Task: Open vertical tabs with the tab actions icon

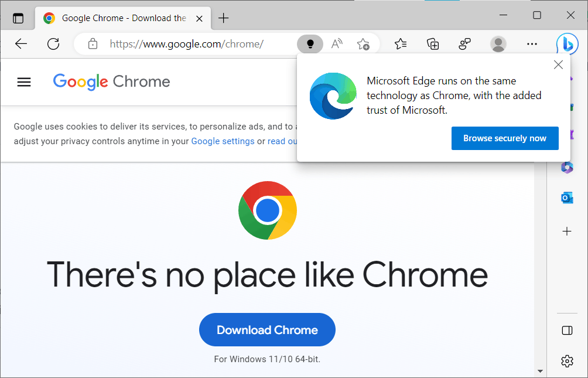Action: point(18,18)
